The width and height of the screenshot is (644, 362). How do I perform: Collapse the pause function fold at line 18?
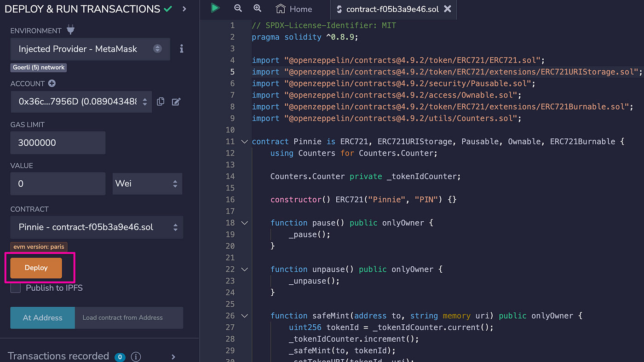(x=244, y=223)
